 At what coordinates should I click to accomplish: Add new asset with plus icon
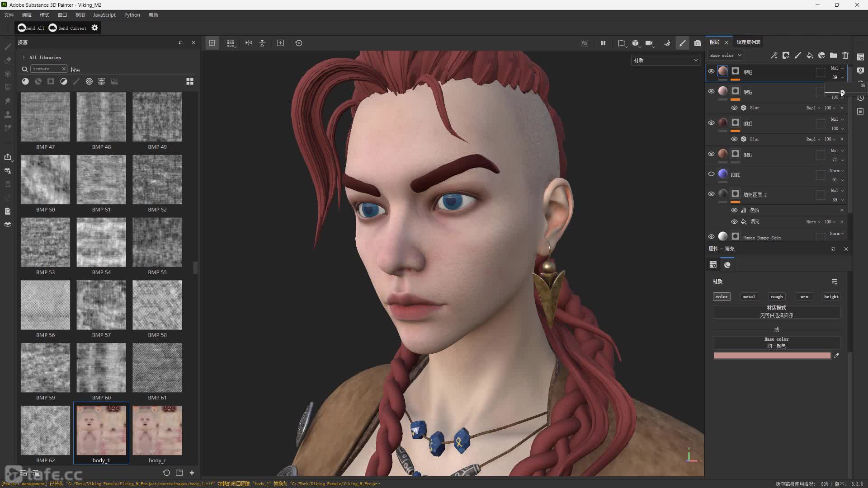[x=192, y=473]
